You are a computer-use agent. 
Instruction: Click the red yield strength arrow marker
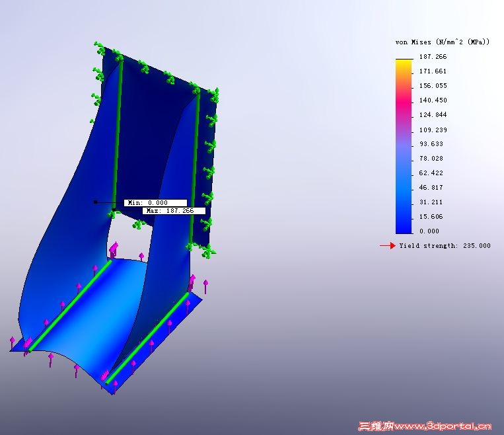387,245
